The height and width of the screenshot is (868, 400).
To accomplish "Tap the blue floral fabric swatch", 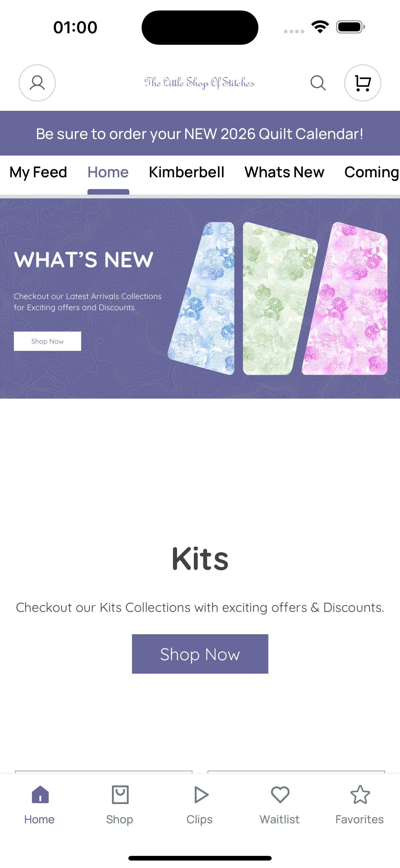I will point(202,298).
